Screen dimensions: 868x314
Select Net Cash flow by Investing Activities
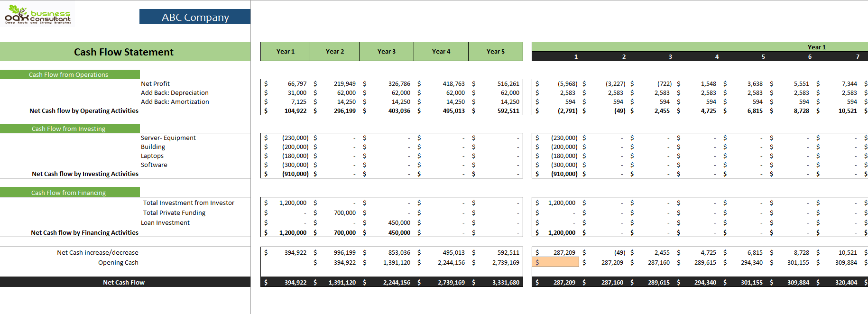[x=85, y=174]
